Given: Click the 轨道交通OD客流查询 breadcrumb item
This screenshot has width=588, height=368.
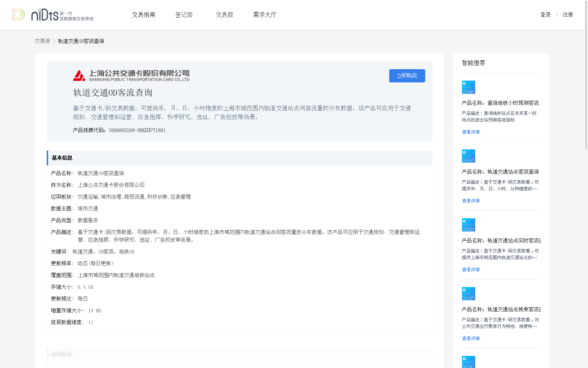Looking at the screenshot, I should pos(81,41).
